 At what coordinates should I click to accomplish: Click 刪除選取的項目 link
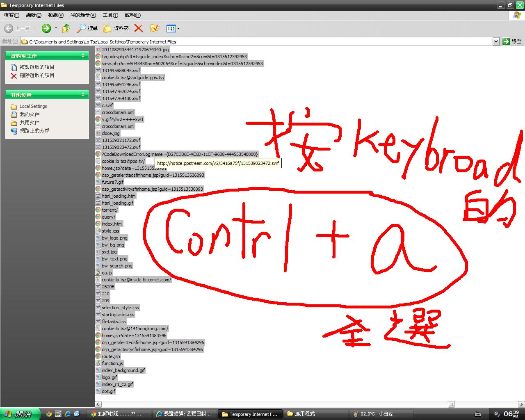click(x=37, y=75)
